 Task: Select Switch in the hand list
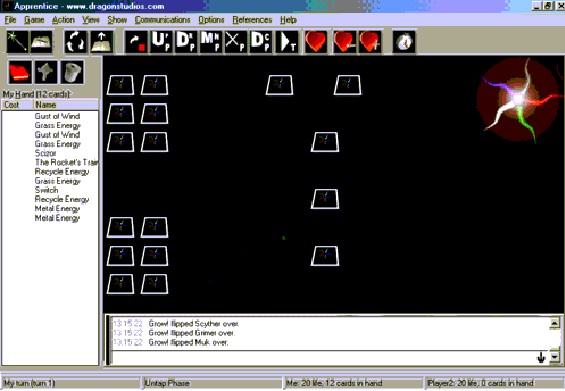point(46,190)
